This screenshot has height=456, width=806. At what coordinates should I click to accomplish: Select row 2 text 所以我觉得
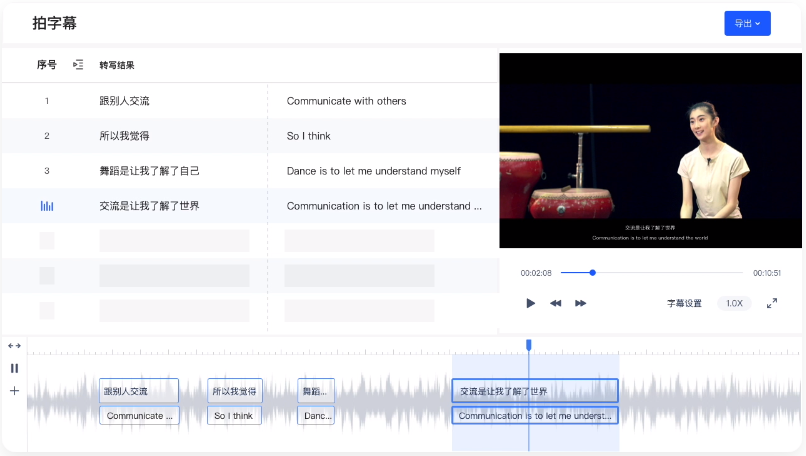(x=124, y=136)
